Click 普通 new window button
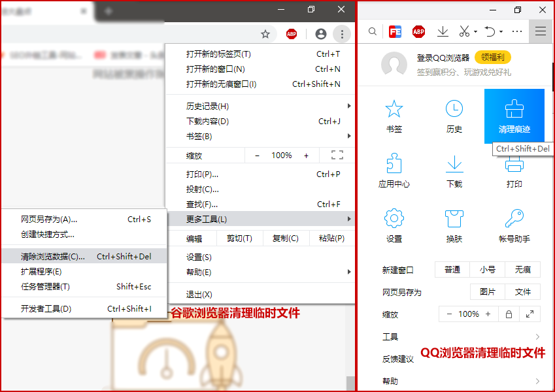This screenshot has height=392, width=555. pyautogui.click(x=452, y=270)
